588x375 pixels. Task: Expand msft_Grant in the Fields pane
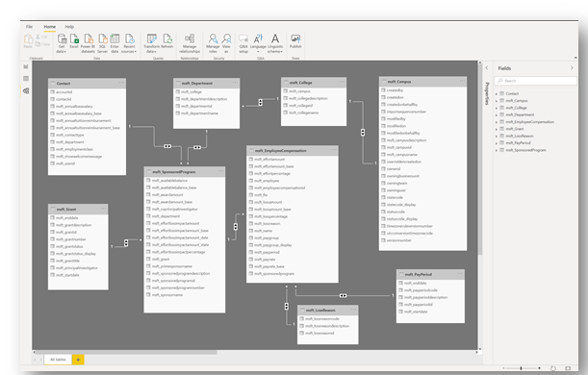click(x=497, y=129)
